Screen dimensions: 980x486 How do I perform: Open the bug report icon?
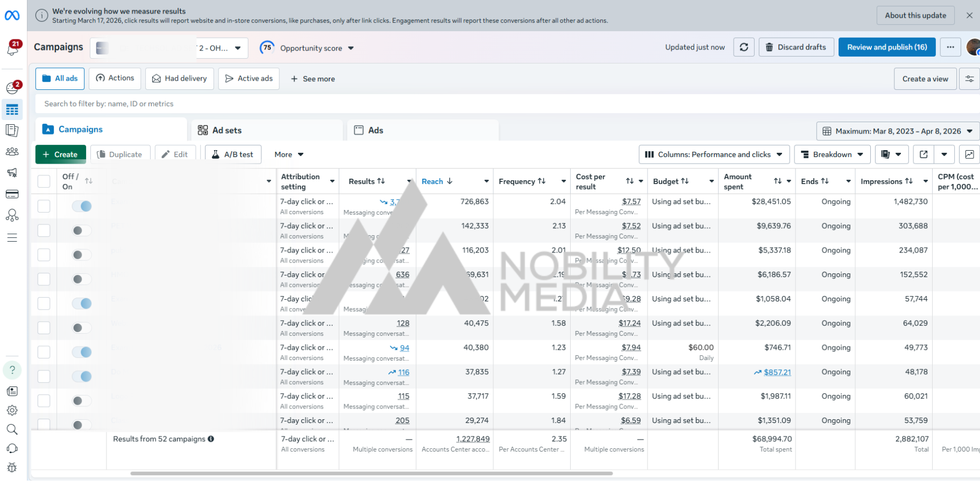click(12, 467)
